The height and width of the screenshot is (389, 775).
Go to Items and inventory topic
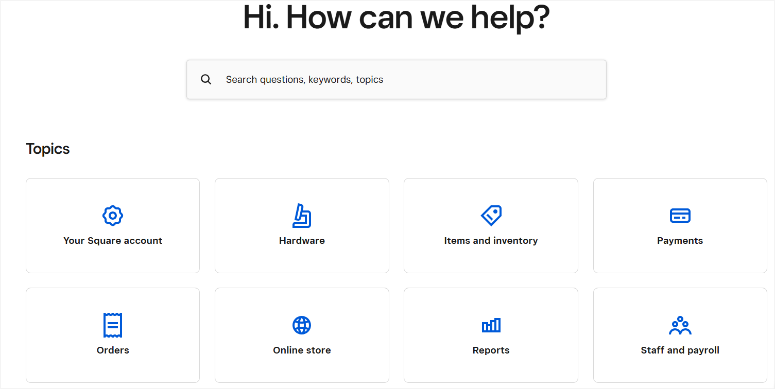pos(491,225)
